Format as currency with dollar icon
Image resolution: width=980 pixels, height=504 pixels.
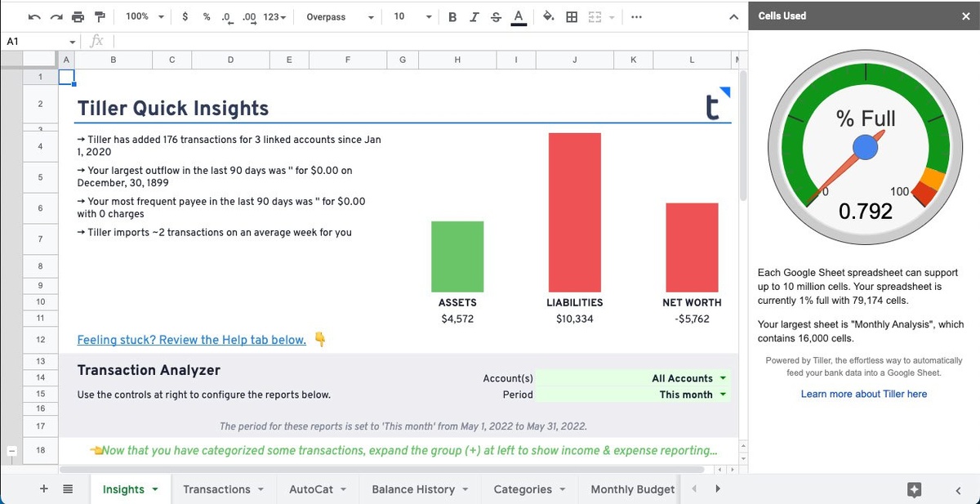[186, 16]
